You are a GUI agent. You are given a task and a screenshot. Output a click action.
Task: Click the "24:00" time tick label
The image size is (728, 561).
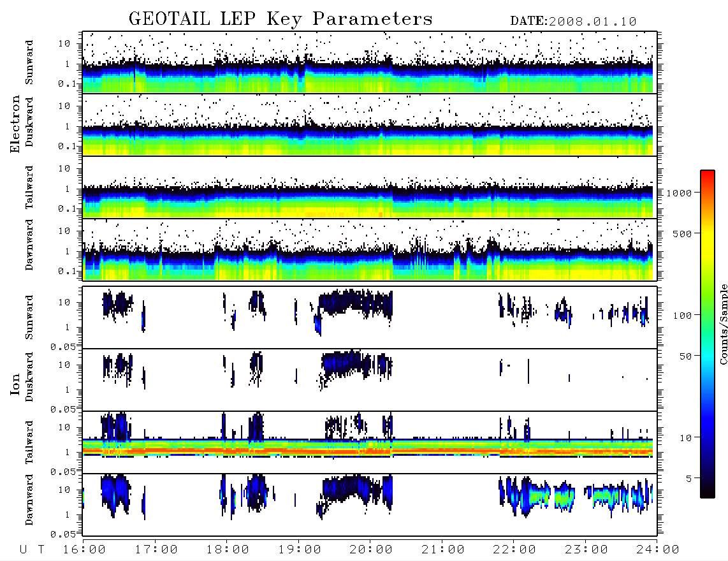[x=658, y=550]
